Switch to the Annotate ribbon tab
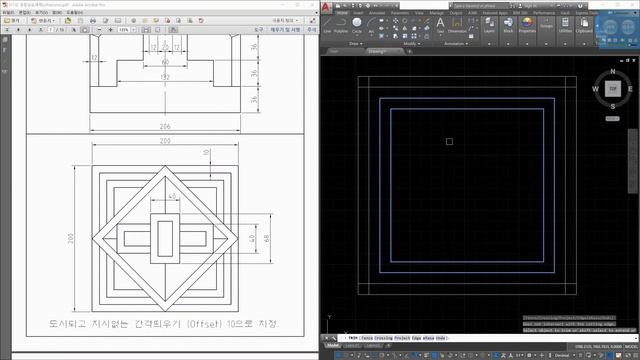 (x=377, y=13)
